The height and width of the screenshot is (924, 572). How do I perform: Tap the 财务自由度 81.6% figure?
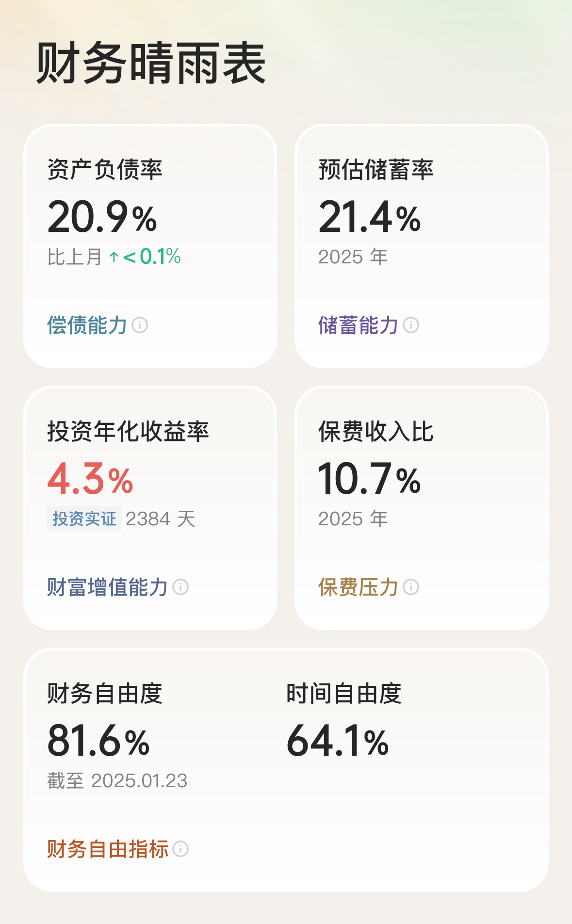tap(98, 741)
